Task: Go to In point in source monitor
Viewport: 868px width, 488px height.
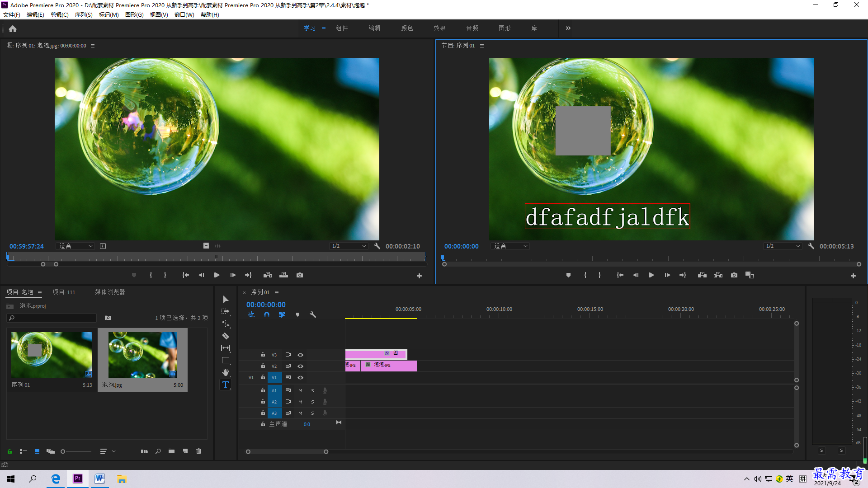Action: click(x=185, y=275)
